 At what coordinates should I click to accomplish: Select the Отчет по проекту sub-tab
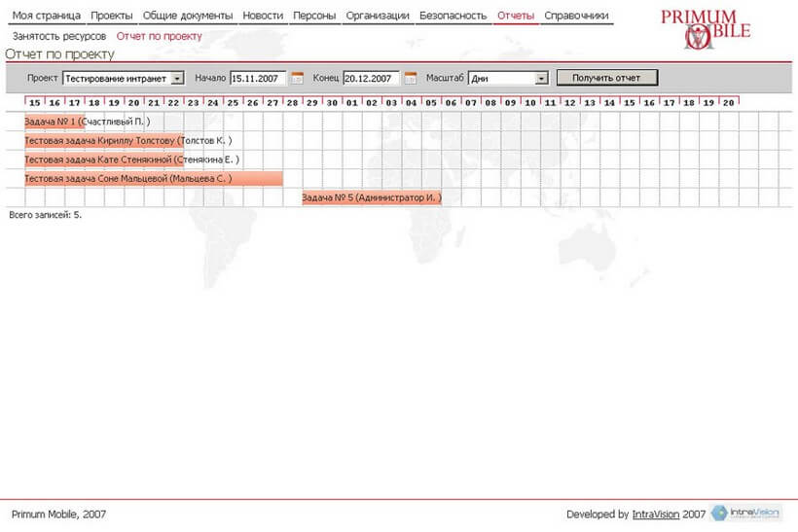160,36
